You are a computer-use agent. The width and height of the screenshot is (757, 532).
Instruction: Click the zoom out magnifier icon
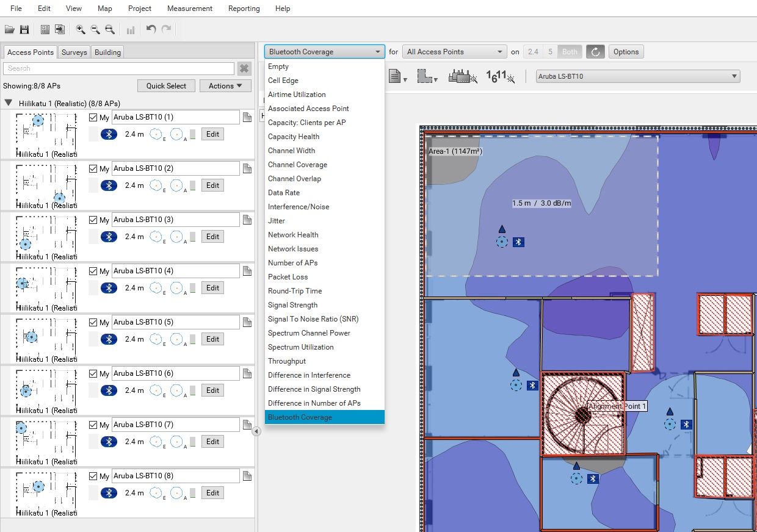(95, 29)
